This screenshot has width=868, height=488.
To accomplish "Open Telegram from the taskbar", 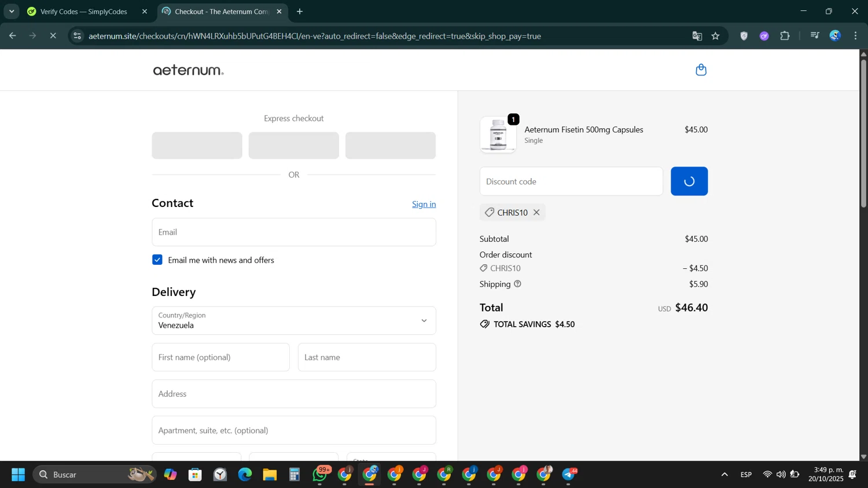I will click(x=569, y=475).
